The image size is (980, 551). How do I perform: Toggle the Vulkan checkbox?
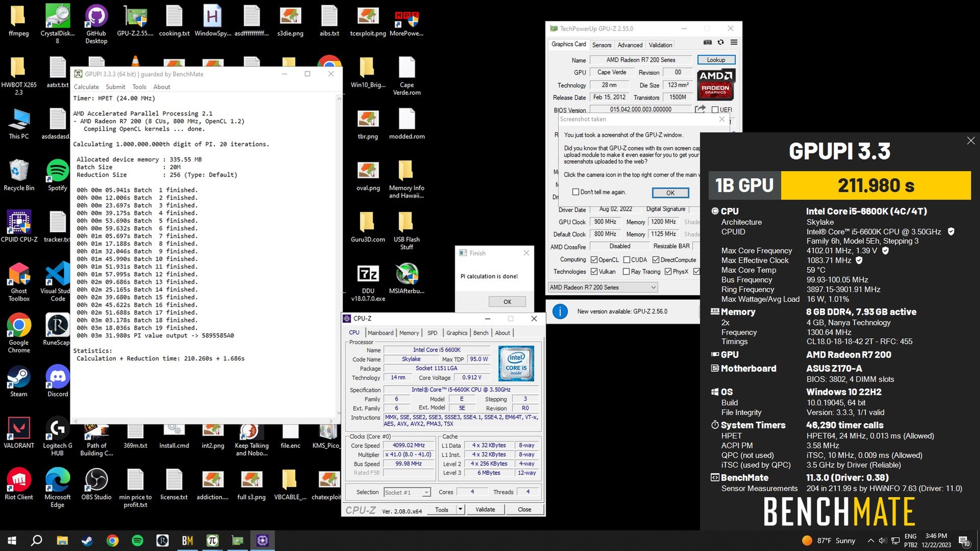594,271
